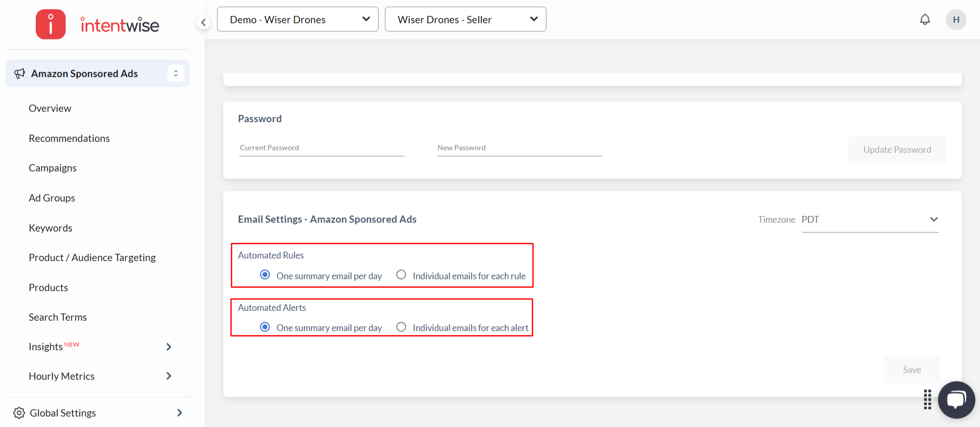
Task: Expand the Hourly Metrics submenu chevron
Action: (169, 376)
